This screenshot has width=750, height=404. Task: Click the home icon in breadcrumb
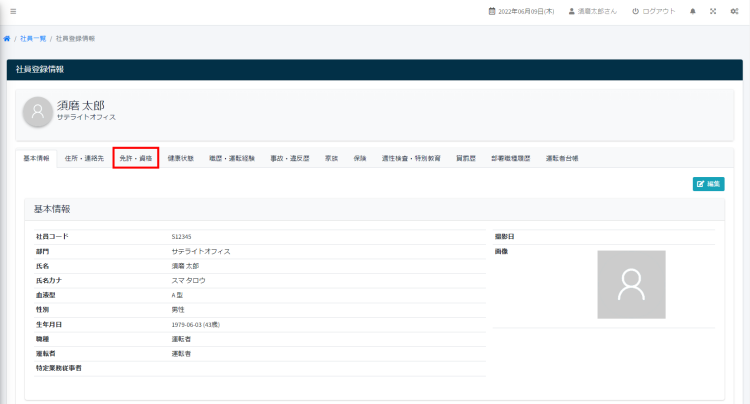click(x=8, y=38)
